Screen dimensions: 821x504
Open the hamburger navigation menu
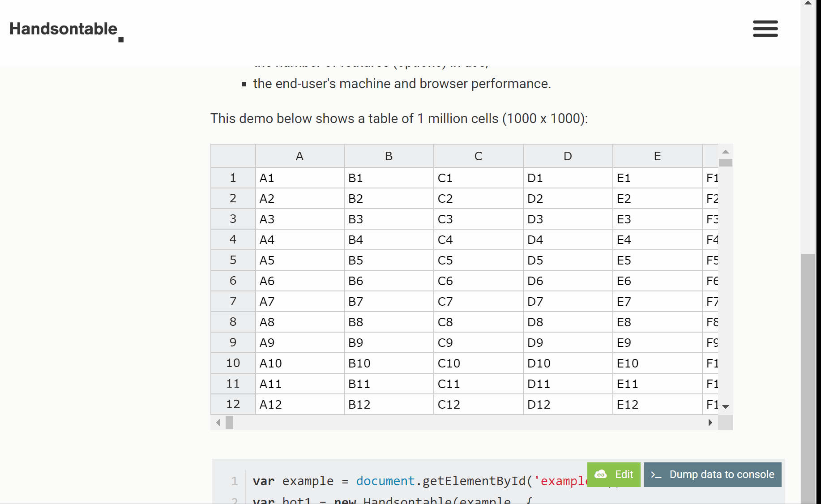(x=765, y=28)
